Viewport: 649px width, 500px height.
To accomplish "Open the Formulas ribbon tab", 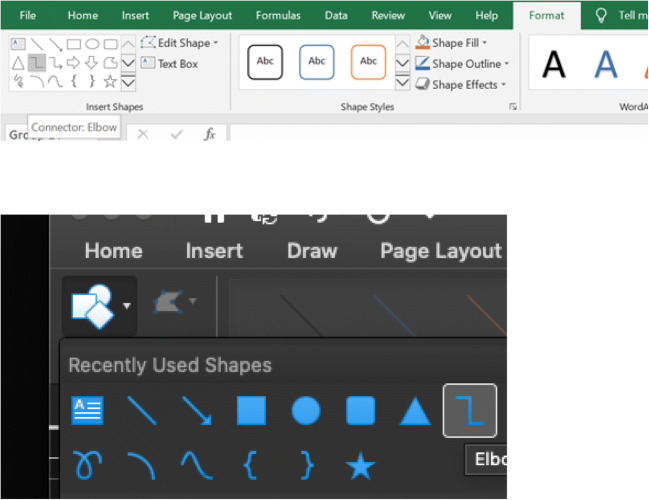I will click(x=278, y=16).
